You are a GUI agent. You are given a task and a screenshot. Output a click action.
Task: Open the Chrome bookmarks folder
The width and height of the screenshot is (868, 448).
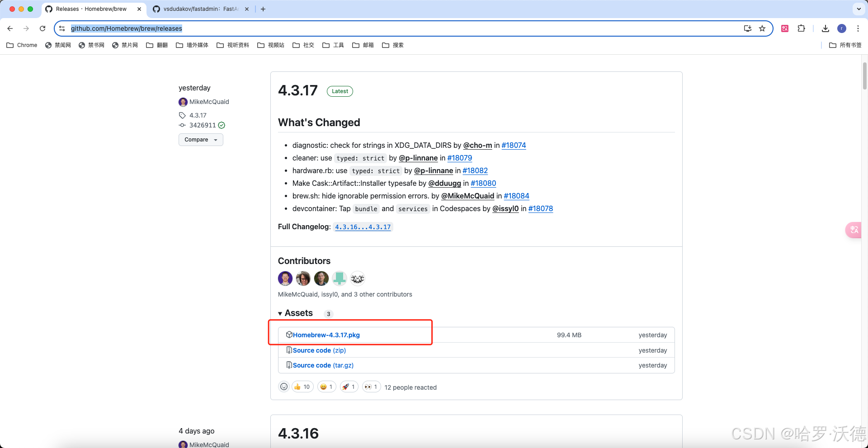(22, 45)
